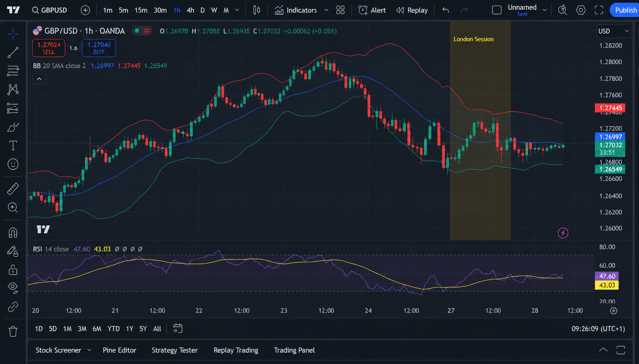Viewport: 639px width, 364px height.
Task: Hide all drawings with eye icon
Action: 13,287
